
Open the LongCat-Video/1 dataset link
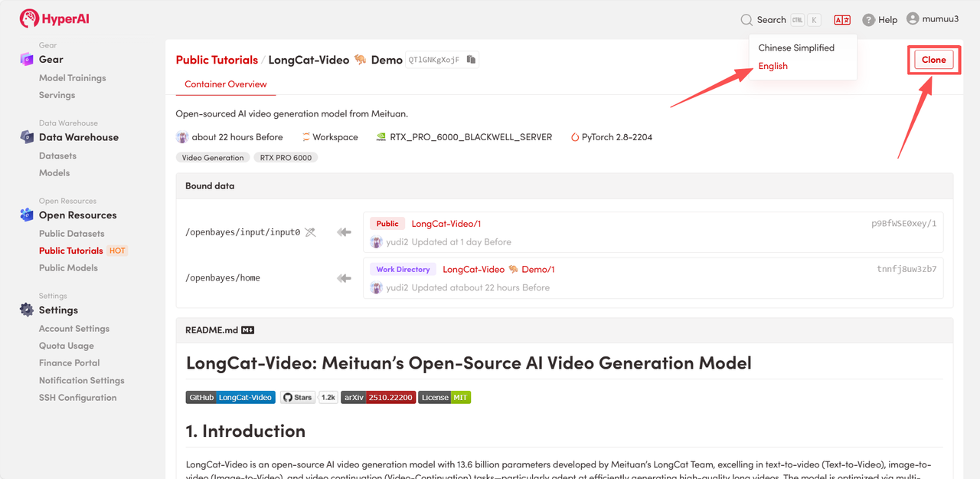(x=446, y=224)
